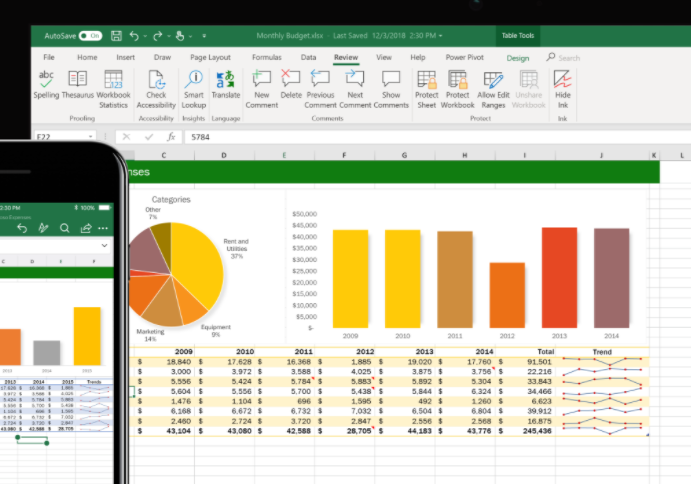The image size is (691, 484).
Task: Toggle the AutoSave switch
Action: tap(90, 36)
